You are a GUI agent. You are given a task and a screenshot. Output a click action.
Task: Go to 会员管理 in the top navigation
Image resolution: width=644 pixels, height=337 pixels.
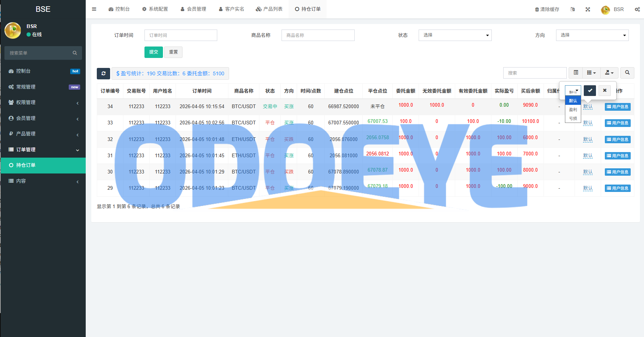193,9
